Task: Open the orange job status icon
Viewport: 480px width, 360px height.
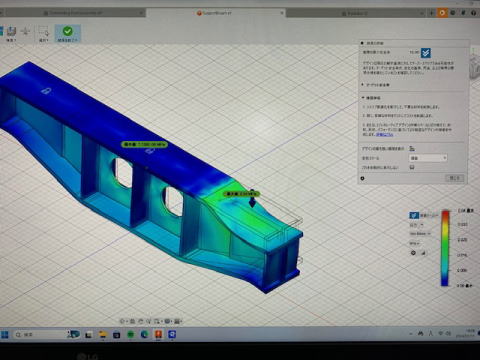Action: click(x=442, y=13)
